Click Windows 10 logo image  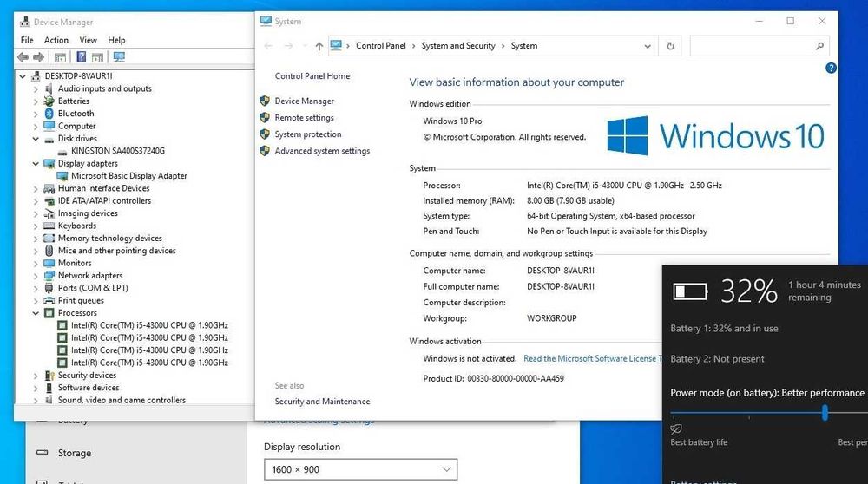tap(715, 135)
